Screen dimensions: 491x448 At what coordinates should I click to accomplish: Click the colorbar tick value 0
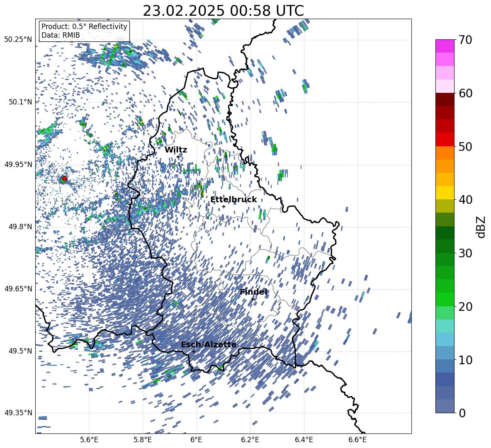[x=462, y=413]
